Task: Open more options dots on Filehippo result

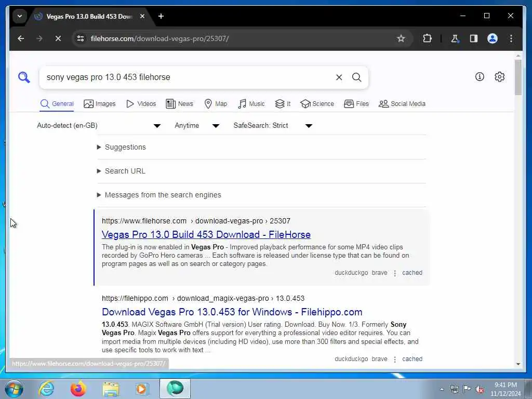Action: [395, 360]
